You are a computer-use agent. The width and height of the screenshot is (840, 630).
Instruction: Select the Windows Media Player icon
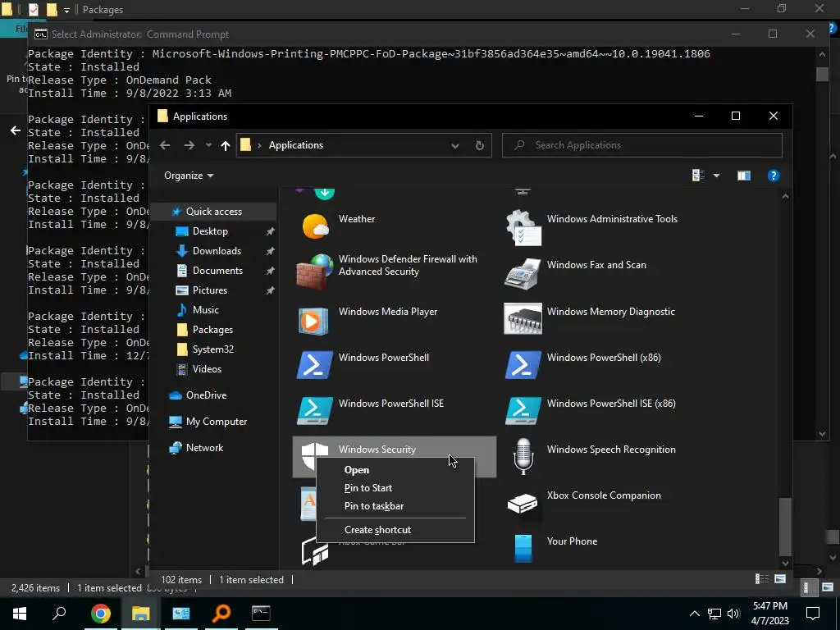coord(314,321)
